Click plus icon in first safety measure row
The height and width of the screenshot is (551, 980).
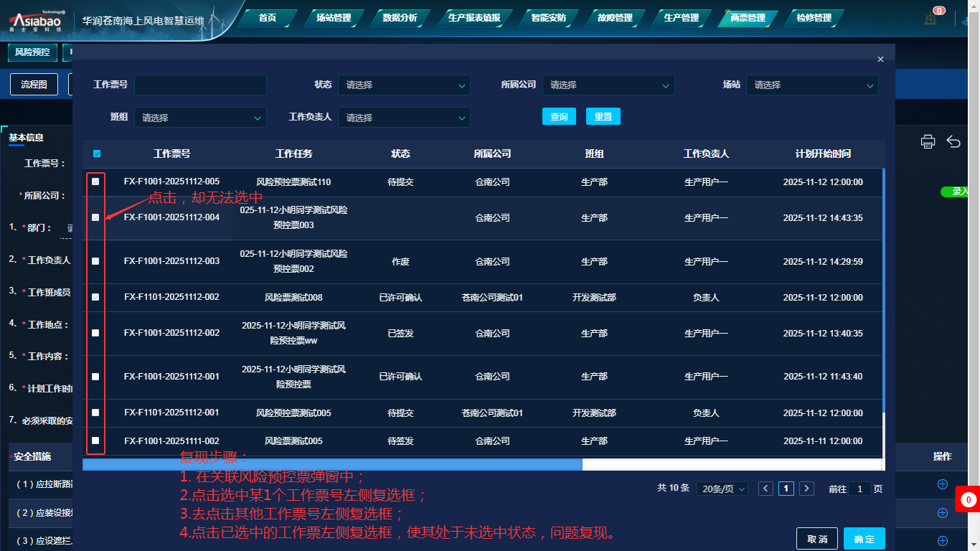click(943, 484)
